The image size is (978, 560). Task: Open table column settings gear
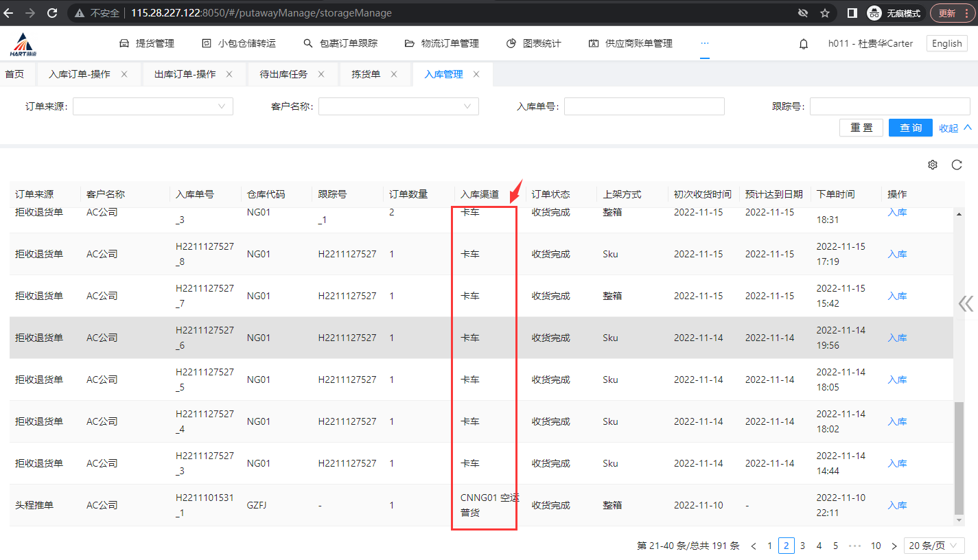pyautogui.click(x=932, y=165)
